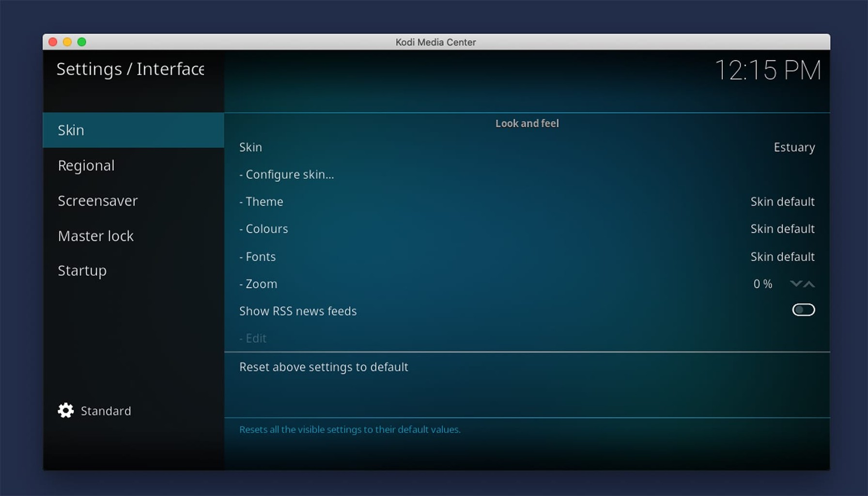The image size is (868, 496).
Task: Click the 12:15 PM clock display
Action: 768,70
